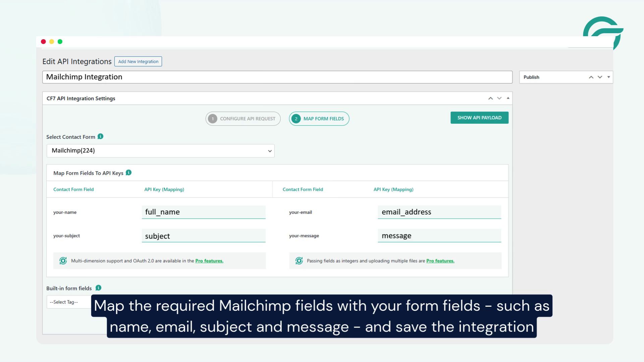The width and height of the screenshot is (644, 362).
Task: Collapse the CF7 API Integration Settings panel
Action: click(x=508, y=98)
